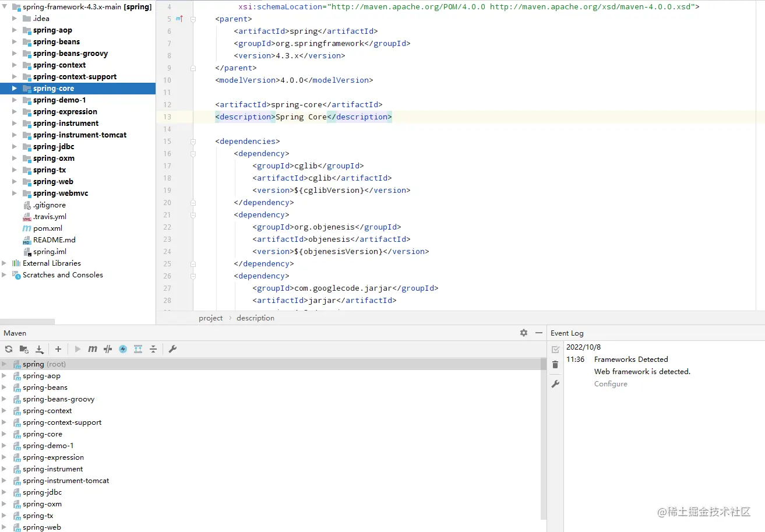Click Scratches and Consoles icon
The width and height of the screenshot is (765, 532).
click(x=16, y=275)
